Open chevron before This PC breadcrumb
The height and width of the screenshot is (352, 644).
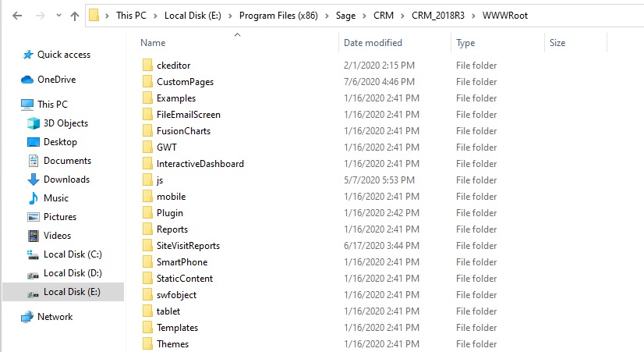click(x=107, y=16)
